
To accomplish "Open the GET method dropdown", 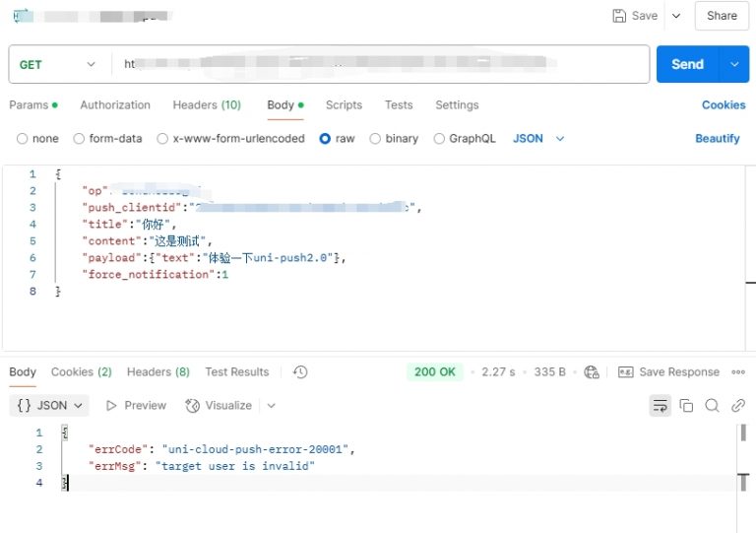I will [x=58, y=65].
